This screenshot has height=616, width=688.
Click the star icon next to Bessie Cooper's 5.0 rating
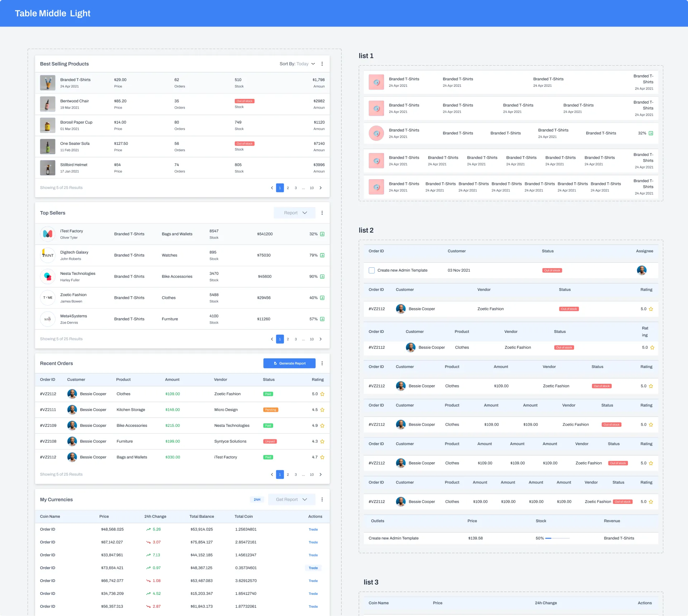pyautogui.click(x=322, y=394)
